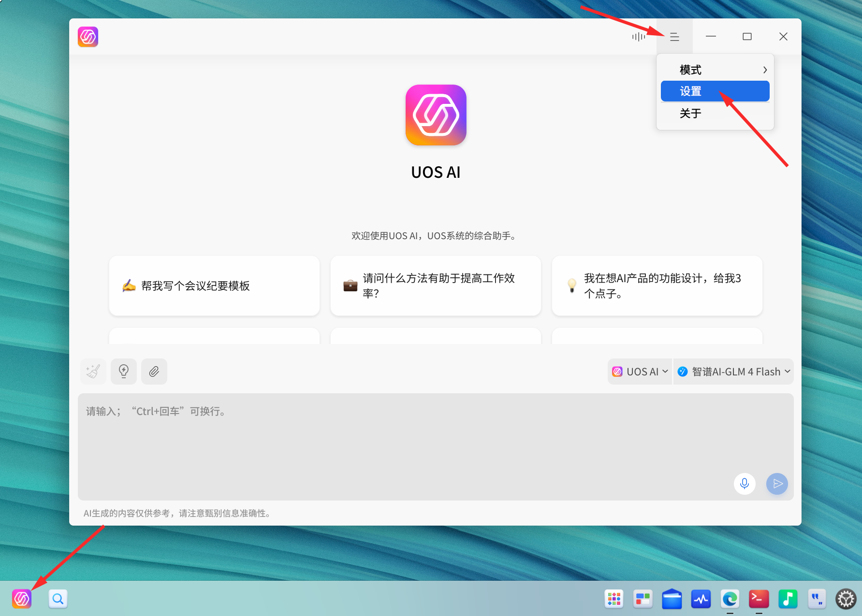
Task: Minimize the UOS AI window
Action: [x=711, y=37]
